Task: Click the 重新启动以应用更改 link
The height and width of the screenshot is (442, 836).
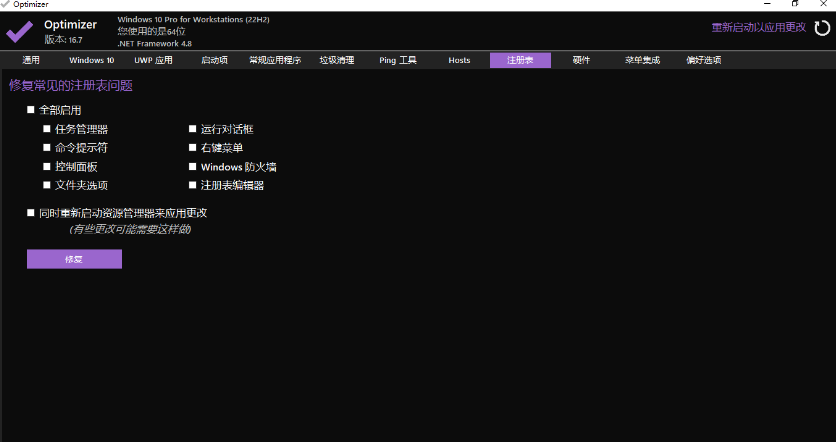Action: (758, 27)
